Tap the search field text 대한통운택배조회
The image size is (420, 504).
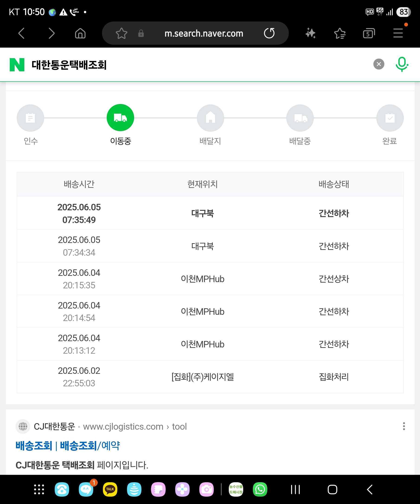point(69,65)
